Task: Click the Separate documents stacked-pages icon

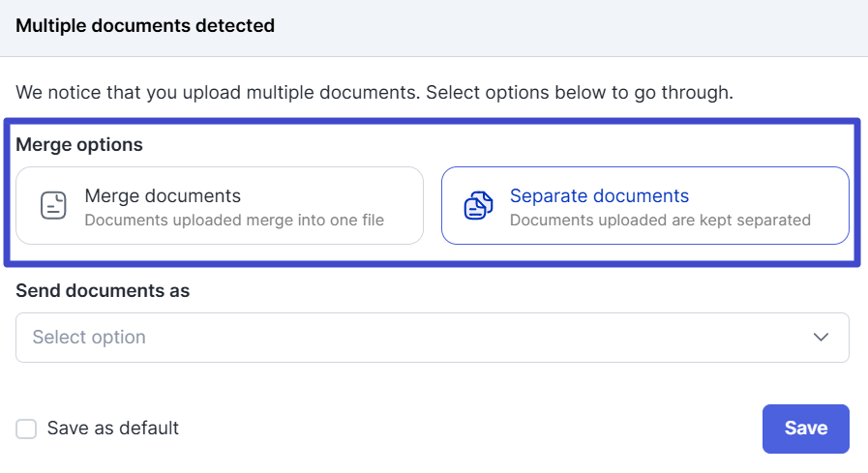Action: click(478, 205)
